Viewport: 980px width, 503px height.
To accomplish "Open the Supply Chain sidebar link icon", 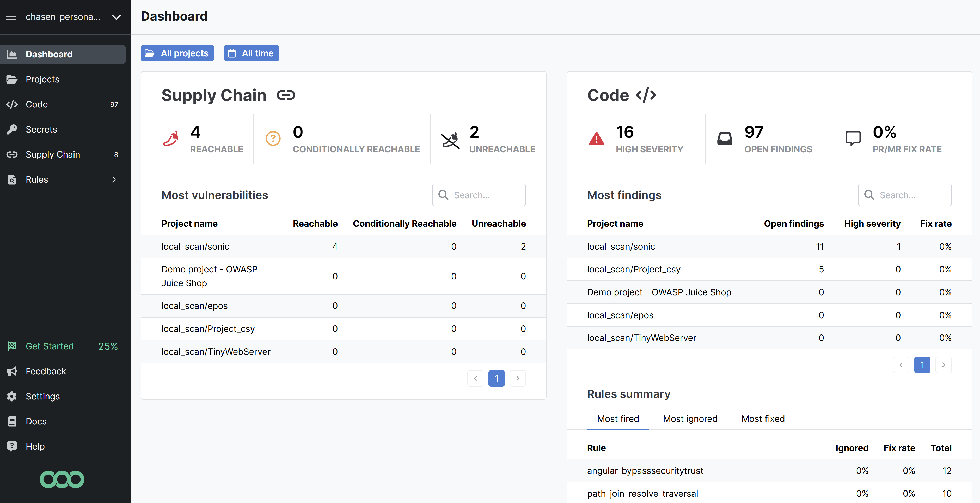I will (12, 155).
